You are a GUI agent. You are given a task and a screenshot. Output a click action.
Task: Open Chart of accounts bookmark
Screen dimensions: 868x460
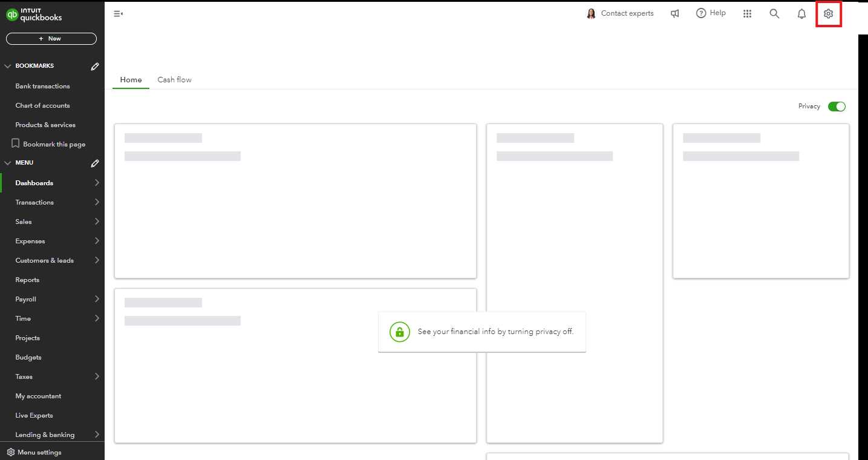click(x=42, y=105)
